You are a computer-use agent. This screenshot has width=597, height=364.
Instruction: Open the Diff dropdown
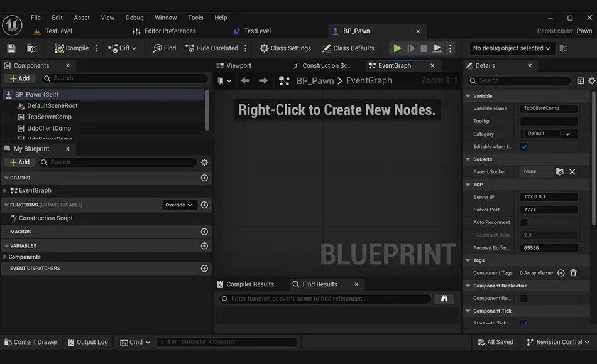tap(122, 48)
